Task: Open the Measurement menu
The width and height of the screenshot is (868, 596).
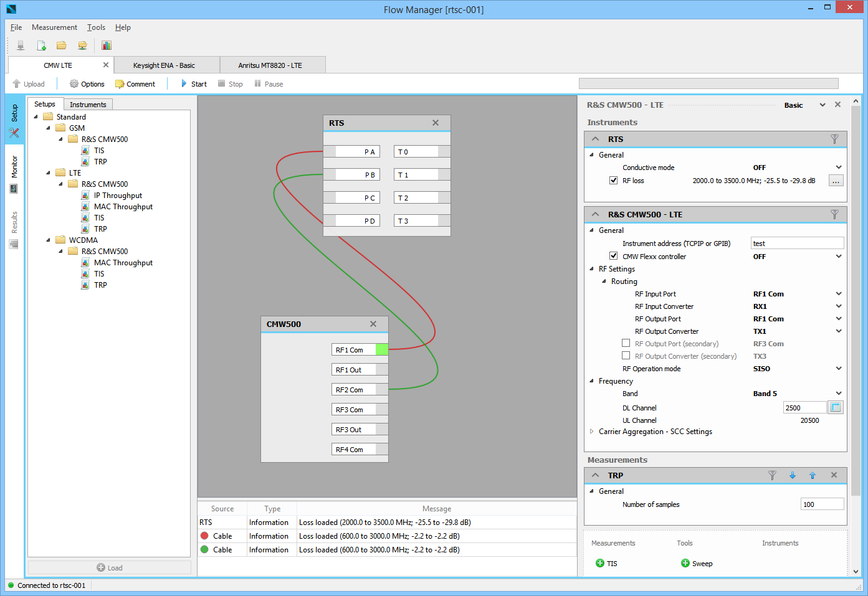Action: (55, 27)
